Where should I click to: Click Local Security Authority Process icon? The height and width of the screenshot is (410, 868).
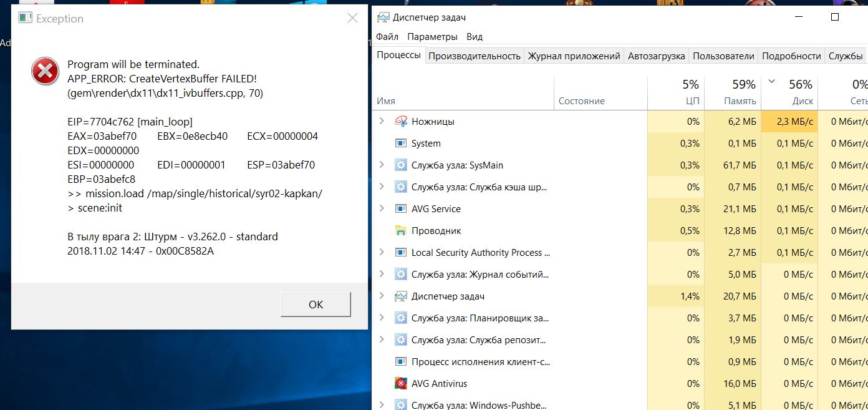(x=401, y=253)
